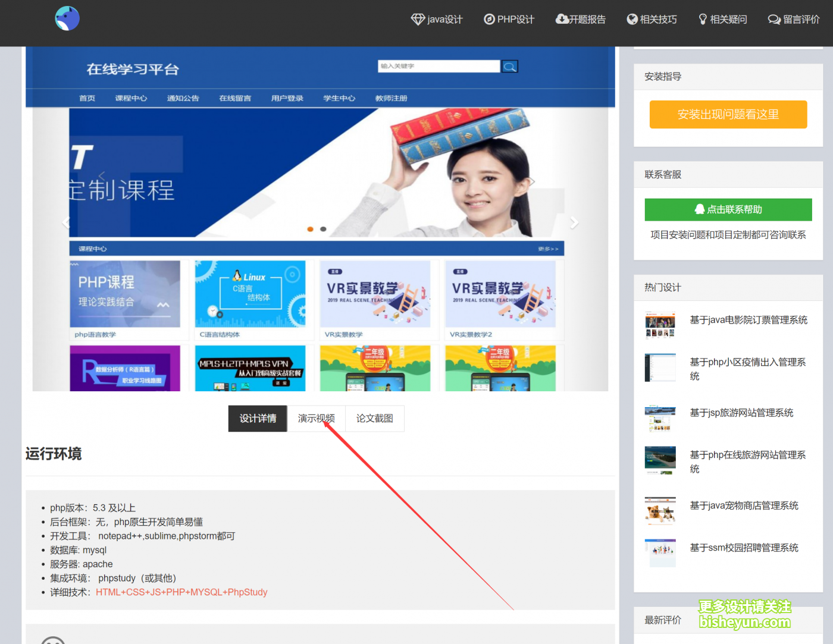Click the 开题报告 cloud download link
Screen dimensions: 833x644
580,20
